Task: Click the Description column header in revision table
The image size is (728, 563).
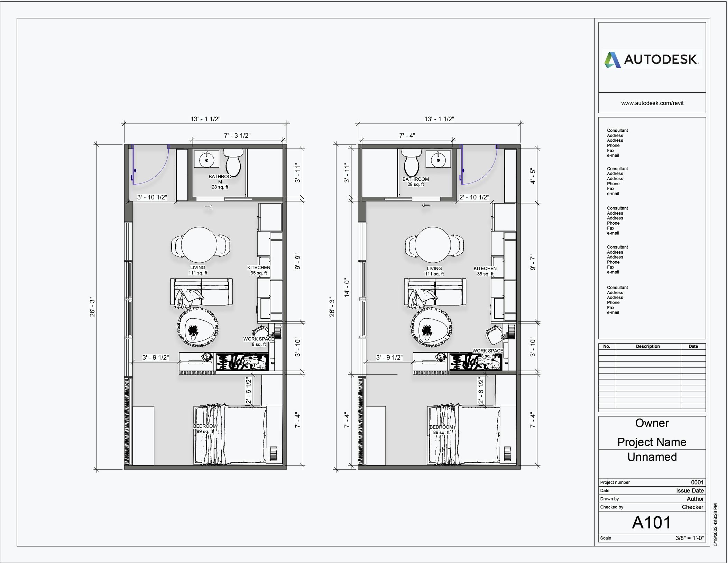Action: [x=647, y=346]
